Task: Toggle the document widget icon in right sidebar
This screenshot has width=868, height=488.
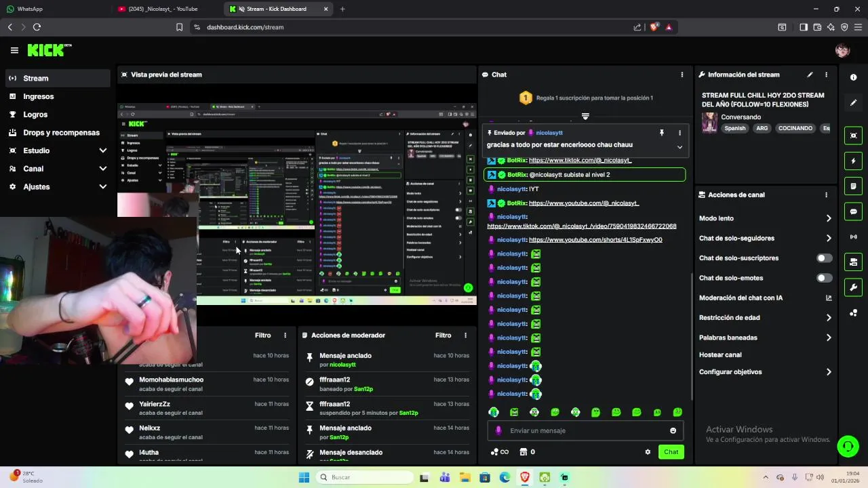Action: (853, 186)
